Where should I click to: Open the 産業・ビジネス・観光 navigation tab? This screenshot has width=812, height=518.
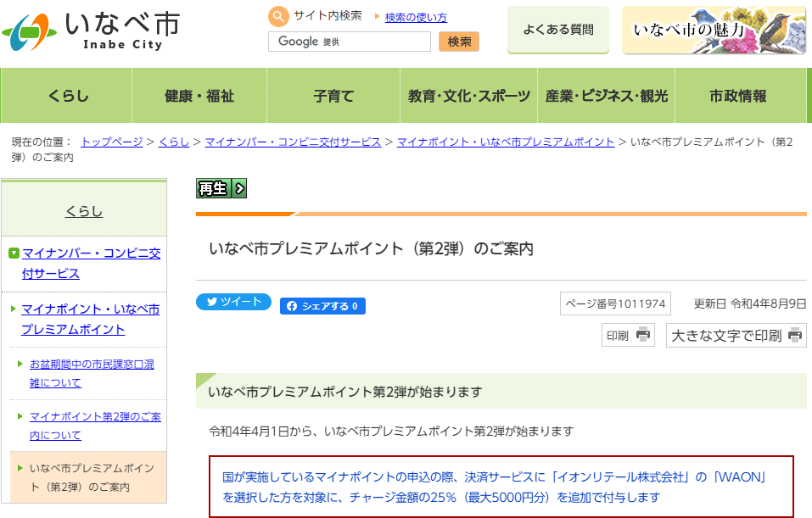[x=607, y=96]
